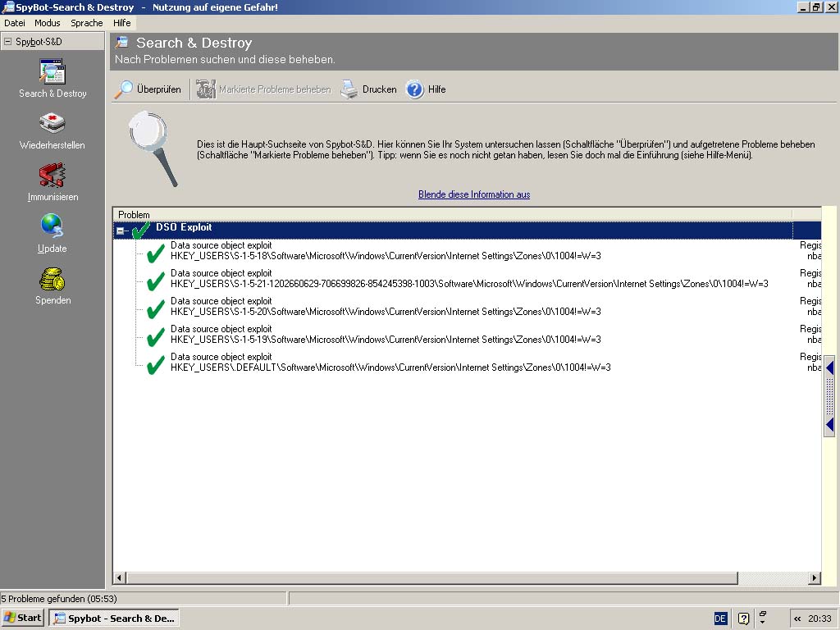Toggle the DSO Exploit group checkmark

tap(141, 231)
